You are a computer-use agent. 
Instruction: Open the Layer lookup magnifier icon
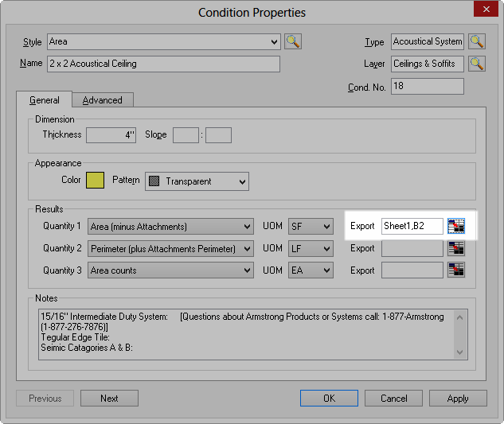(x=477, y=64)
